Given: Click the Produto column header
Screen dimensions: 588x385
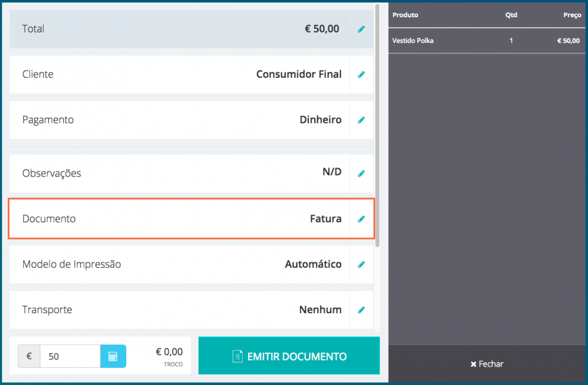Looking at the screenshot, I should (x=405, y=15).
